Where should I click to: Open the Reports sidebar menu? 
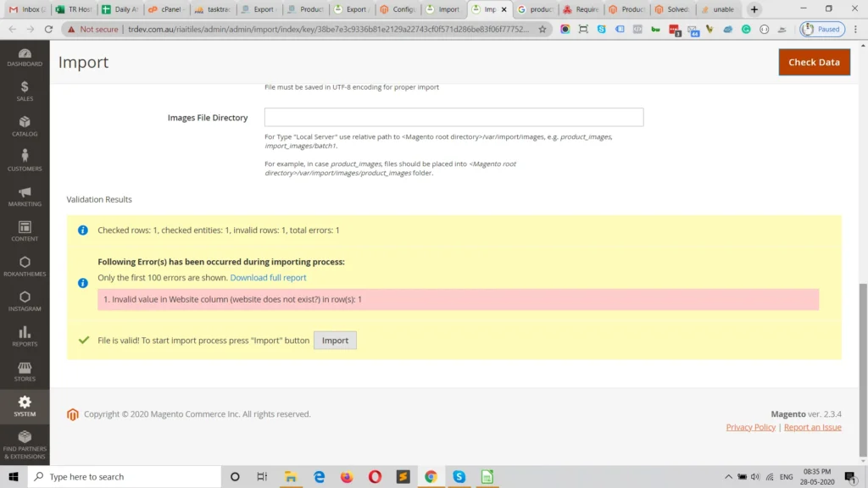(x=25, y=336)
